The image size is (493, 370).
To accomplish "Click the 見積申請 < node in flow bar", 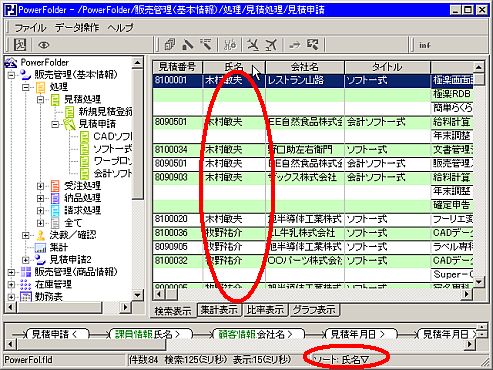I will (x=57, y=334).
